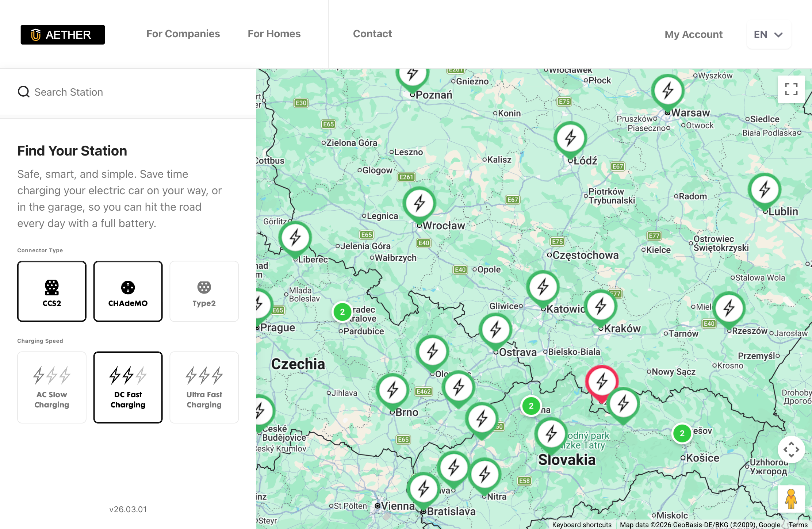Go to the Contact page

tap(372, 34)
